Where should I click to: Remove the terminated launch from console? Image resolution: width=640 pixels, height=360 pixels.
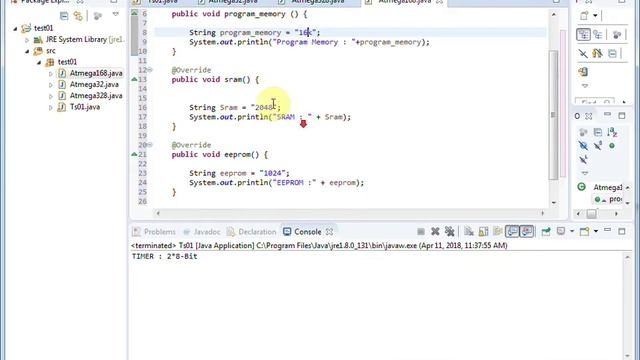click(435, 231)
